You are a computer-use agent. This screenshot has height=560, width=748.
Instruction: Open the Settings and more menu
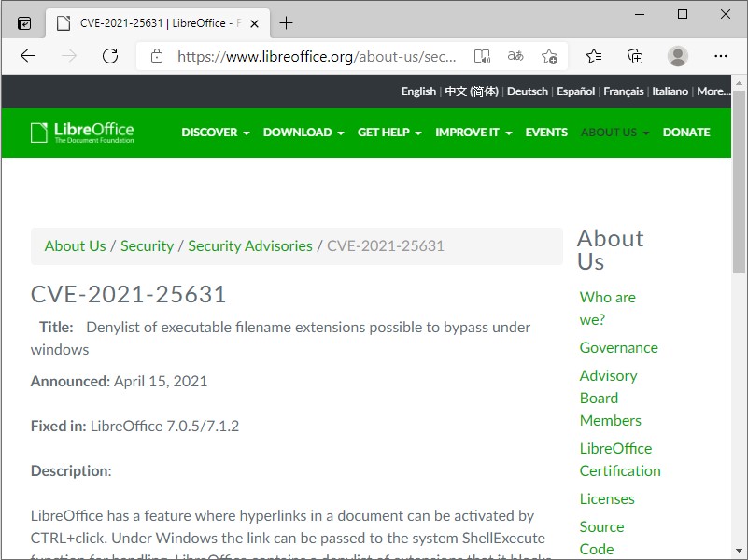point(721,56)
